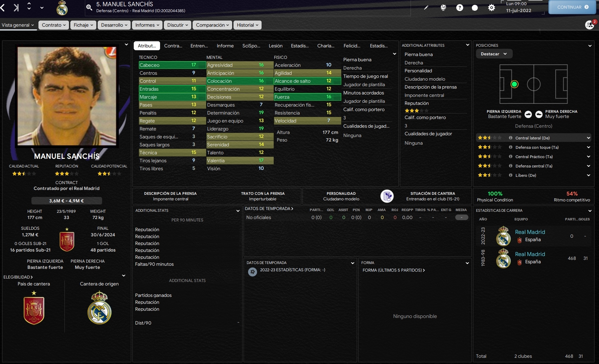Open the Estadísticas de Carrera dropdown
Image resolution: width=599 pixels, height=364 pixels.
coord(590,211)
